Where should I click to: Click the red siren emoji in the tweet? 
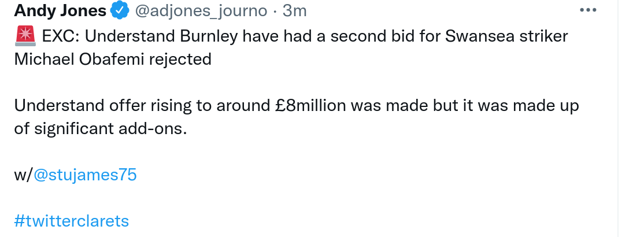(x=25, y=36)
